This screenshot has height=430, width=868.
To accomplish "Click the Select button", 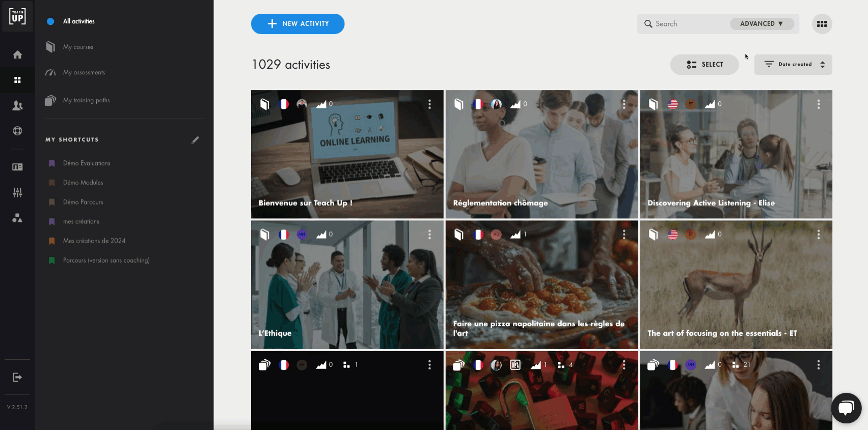I will pos(704,65).
